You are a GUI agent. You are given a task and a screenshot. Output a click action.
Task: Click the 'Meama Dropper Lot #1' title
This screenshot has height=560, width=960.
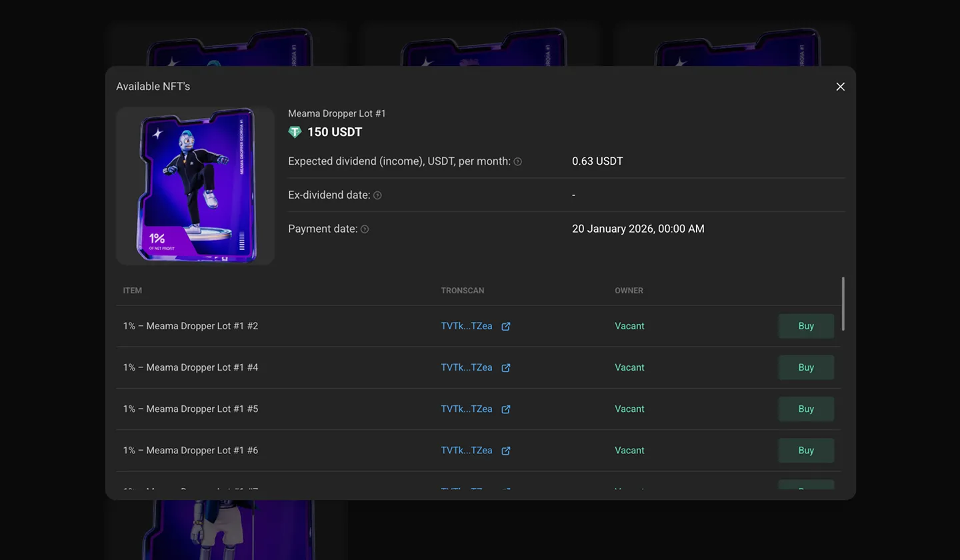(x=337, y=113)
